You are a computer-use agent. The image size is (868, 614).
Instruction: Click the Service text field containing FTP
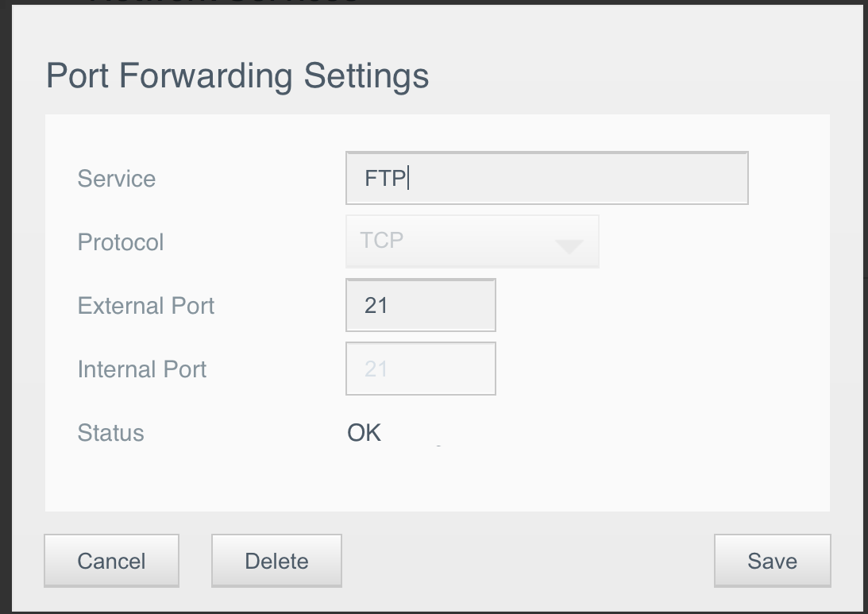click(546, 179)
